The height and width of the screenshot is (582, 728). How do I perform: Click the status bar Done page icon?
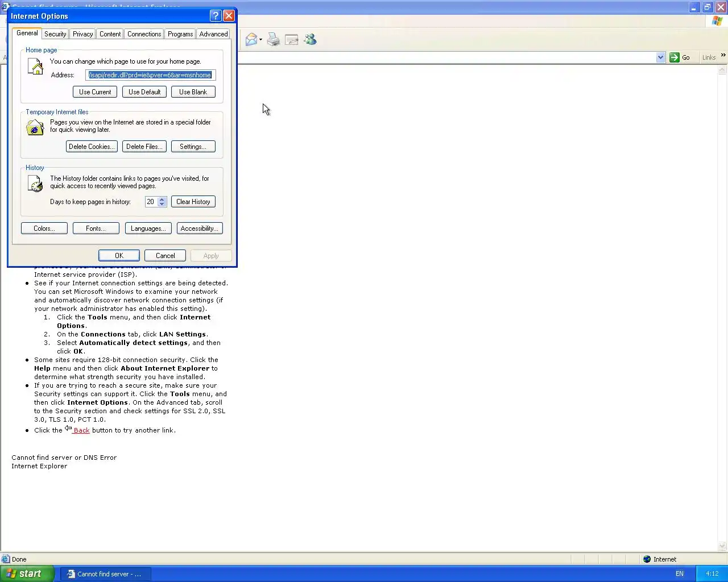(6, 559)
